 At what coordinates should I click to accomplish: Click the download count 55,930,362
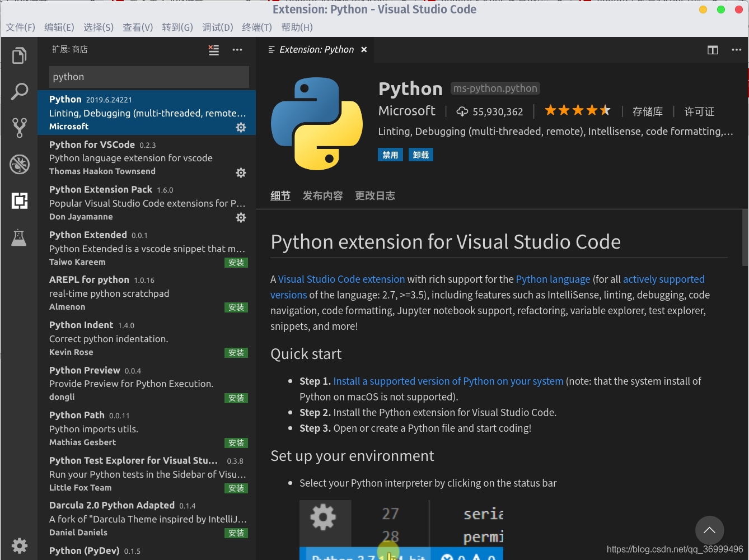(490, 111)
